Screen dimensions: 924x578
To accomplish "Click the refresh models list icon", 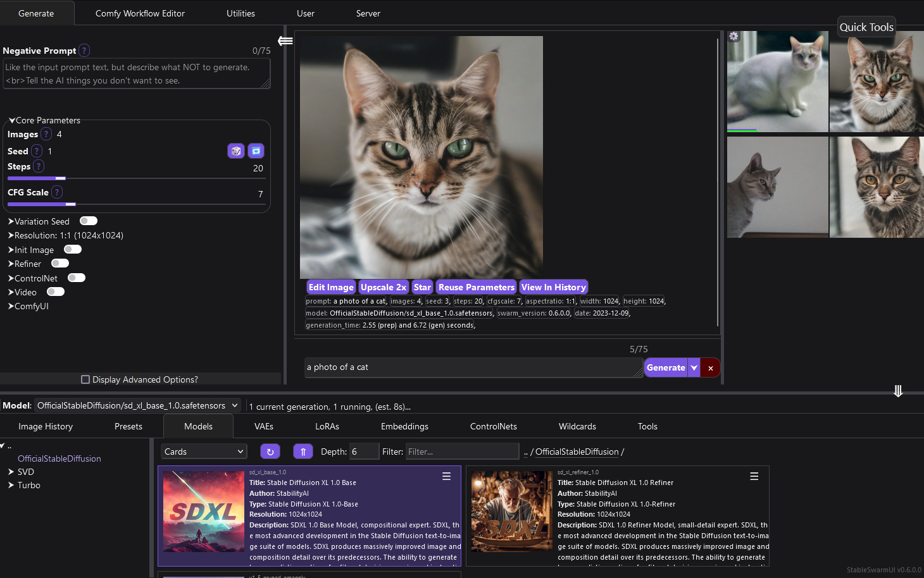I will 270,452.
